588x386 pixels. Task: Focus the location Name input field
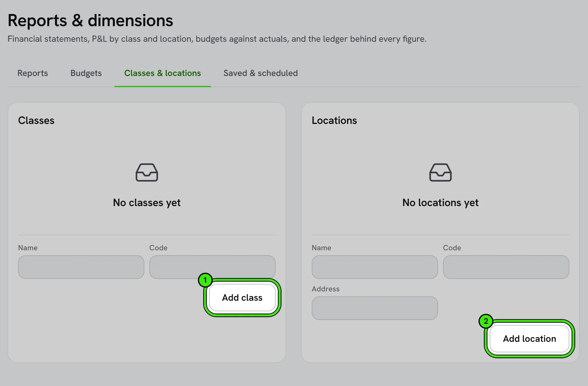[x=375, y=267]
